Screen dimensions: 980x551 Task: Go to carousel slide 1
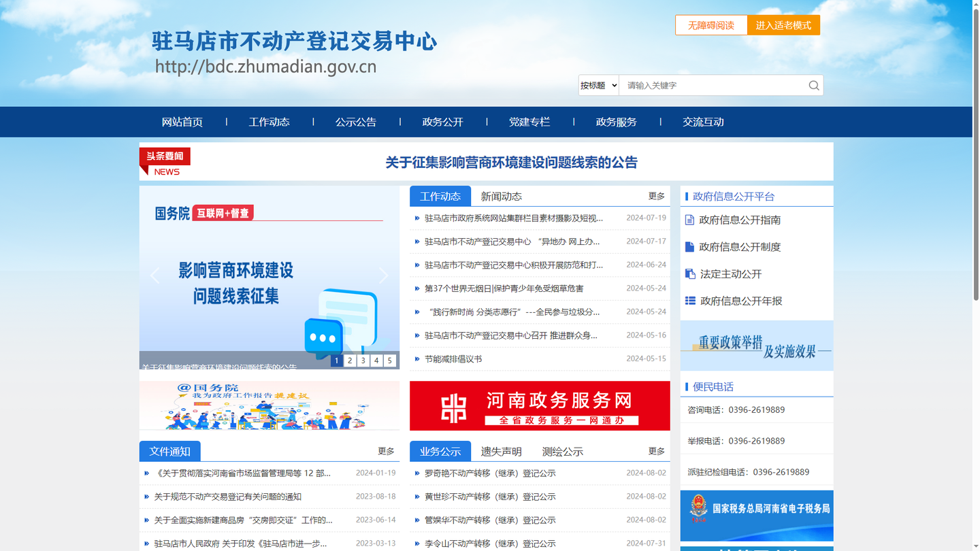coord(336,361)
